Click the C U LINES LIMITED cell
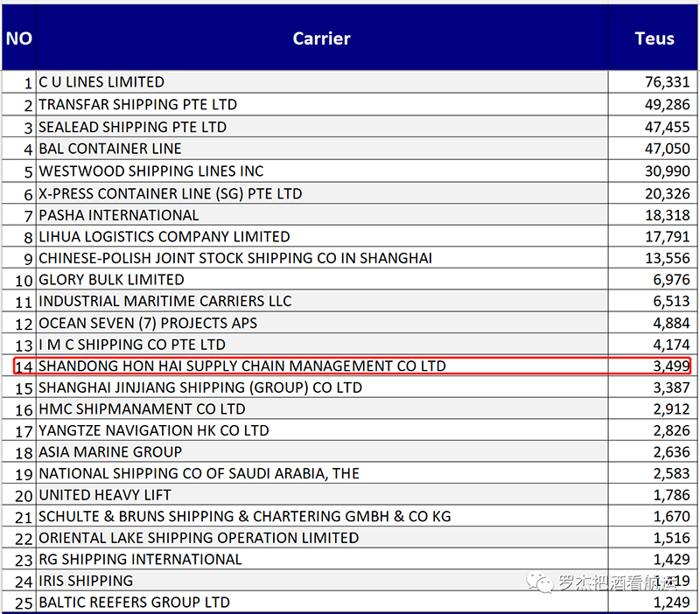The width and height of the screenshot is (700, 614). 322,82
